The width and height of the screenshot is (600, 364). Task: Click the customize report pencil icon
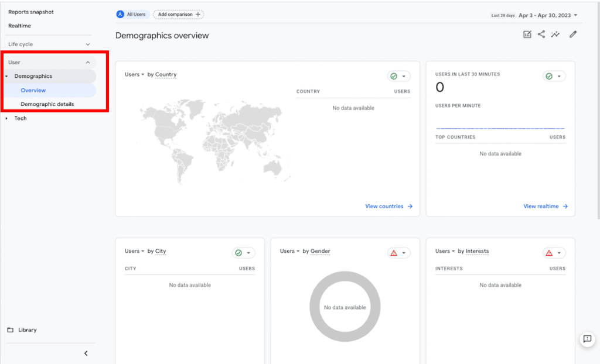[573, 35]
